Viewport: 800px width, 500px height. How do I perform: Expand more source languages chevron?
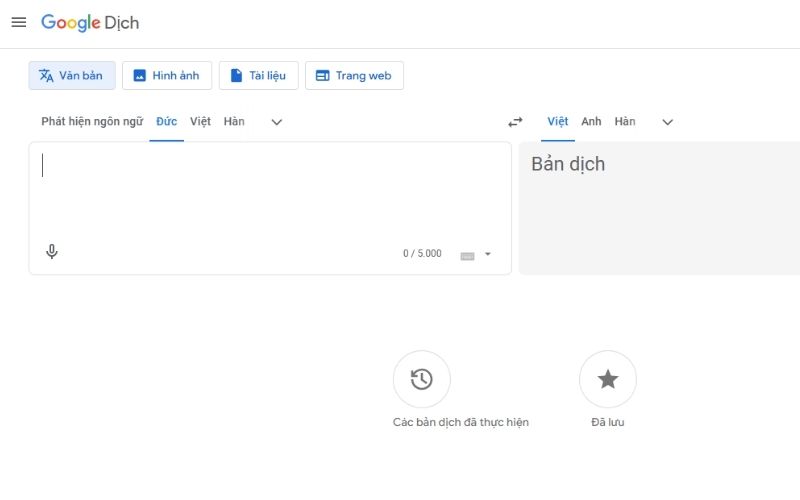click(x=277, y=122)
